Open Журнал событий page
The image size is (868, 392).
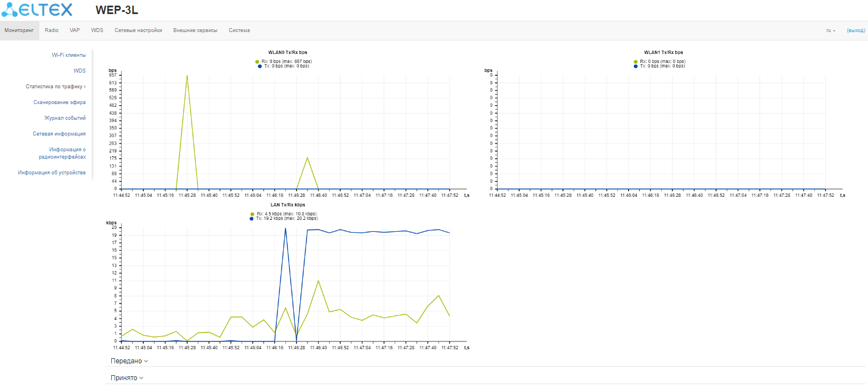coord(65,118)
